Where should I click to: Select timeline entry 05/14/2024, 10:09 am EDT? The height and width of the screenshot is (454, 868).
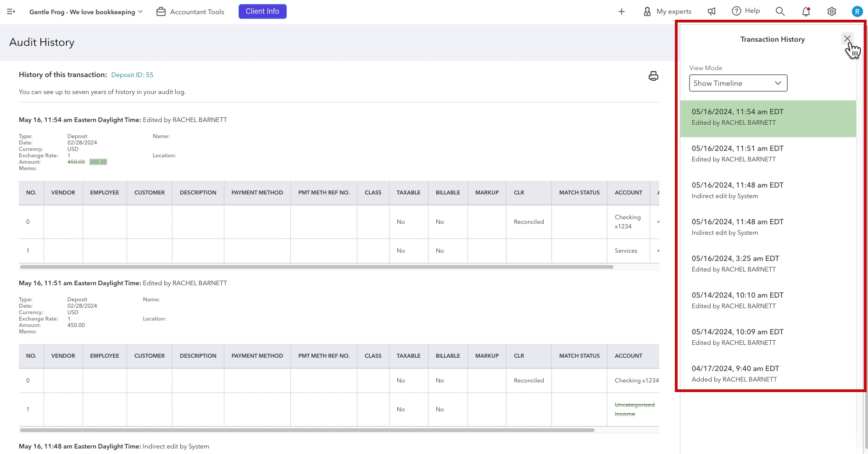(768, 338)
